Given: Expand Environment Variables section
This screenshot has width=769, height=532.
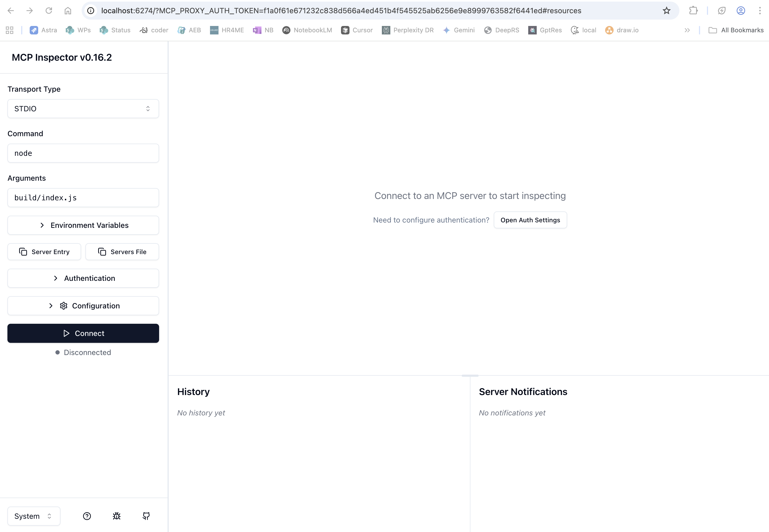Looking at the screenshot, I should coord(83,225).
